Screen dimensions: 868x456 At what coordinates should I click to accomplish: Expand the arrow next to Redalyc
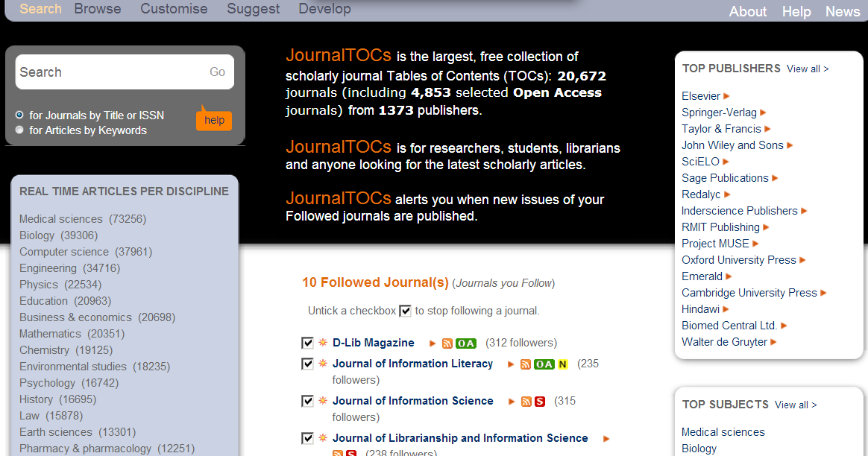(x=727, y=194)
